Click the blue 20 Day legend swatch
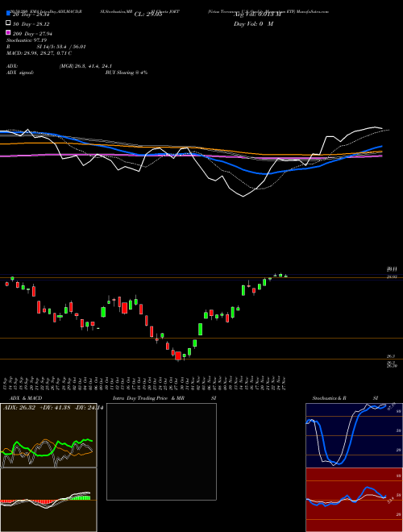This screenshot has height=532, width=403. tap(8, 14)
